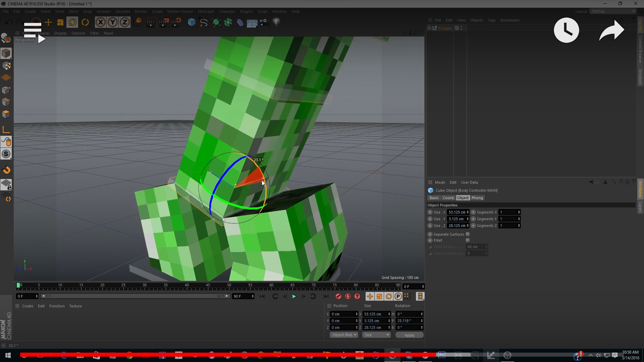Step the current frame 0 F spinner right of timeline
Viewport: 644px width, 362px height.
[423, 287]
